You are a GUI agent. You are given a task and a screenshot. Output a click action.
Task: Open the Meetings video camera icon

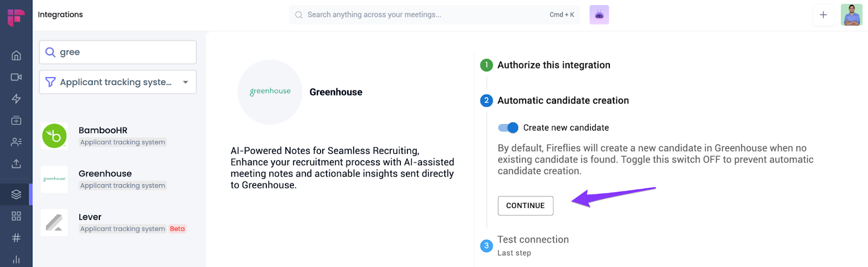tap(16, 77)
